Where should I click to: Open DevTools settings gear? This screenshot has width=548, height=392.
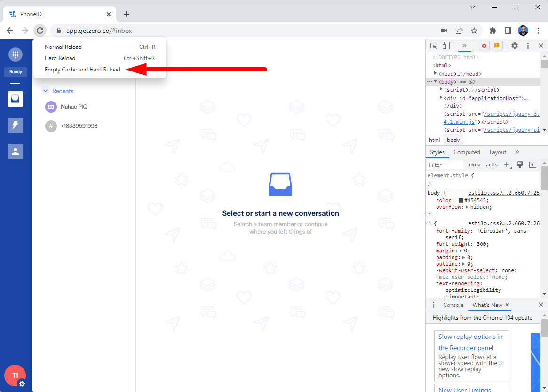[515, 46]
